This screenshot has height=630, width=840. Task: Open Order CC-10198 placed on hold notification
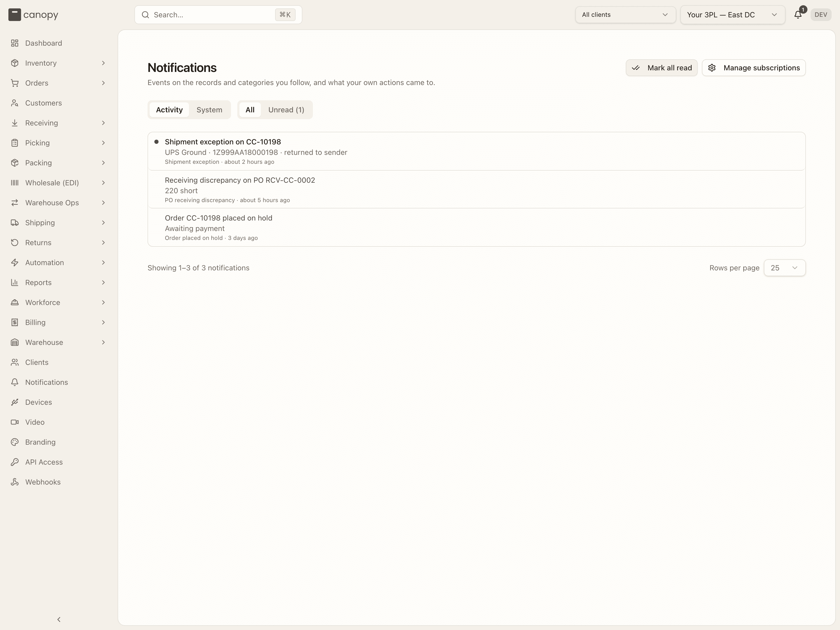(x=476, y=228)
